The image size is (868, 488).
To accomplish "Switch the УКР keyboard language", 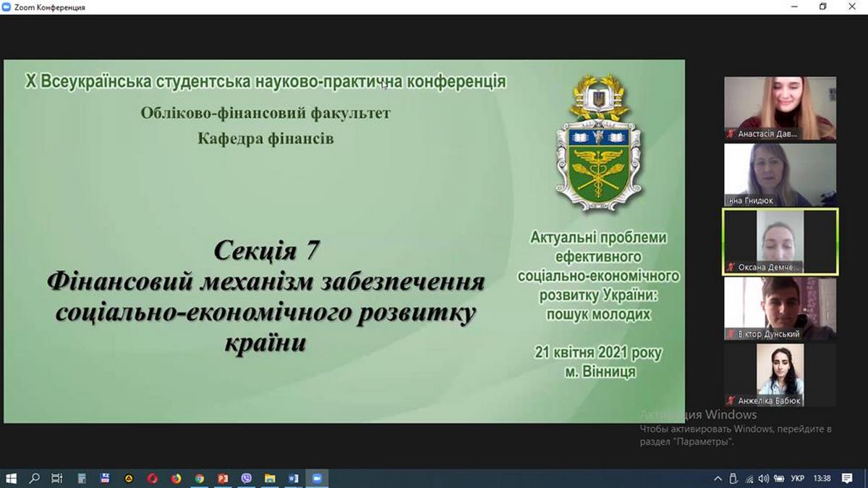I will pos(798,479).
